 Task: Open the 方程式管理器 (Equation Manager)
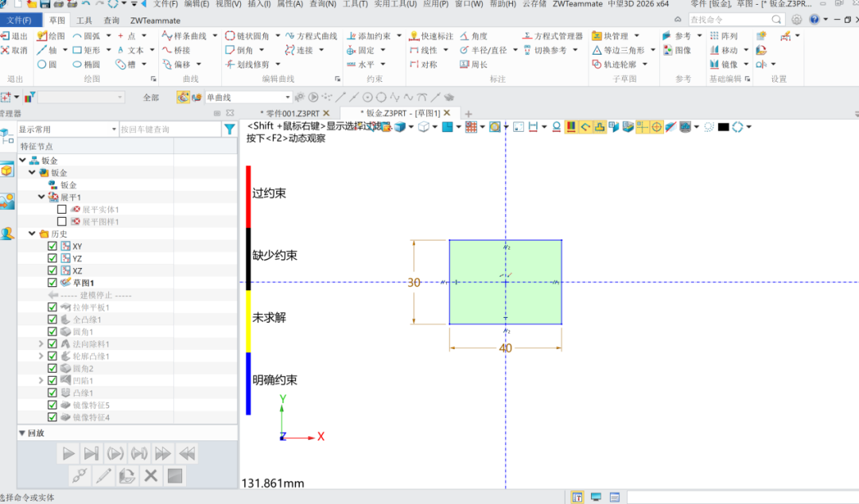point(553,36)
